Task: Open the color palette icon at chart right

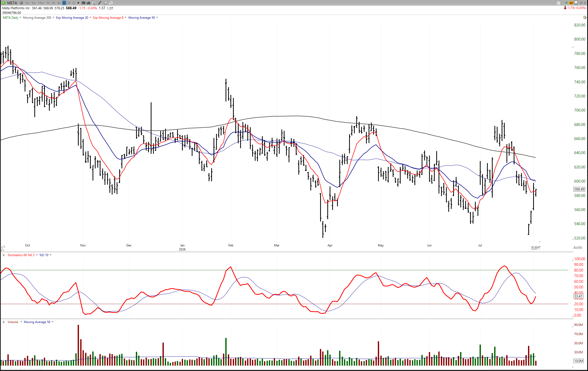Action: point(584,17)
